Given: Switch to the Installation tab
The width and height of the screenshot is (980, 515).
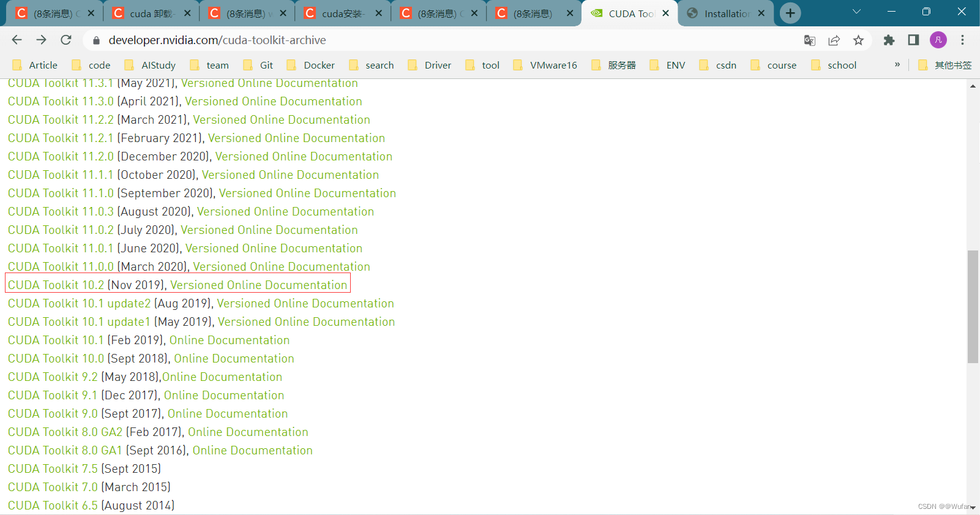Looking at the screenshot, I should [x=726, y=13].
